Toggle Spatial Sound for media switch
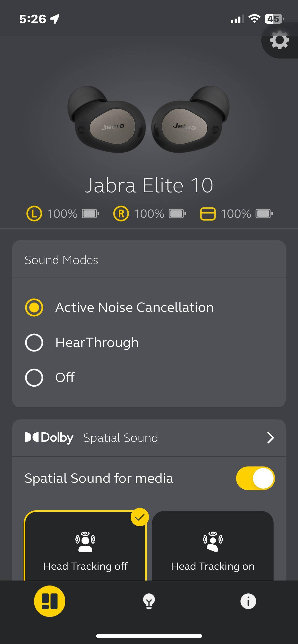298x644 pixels. (255, 478)
